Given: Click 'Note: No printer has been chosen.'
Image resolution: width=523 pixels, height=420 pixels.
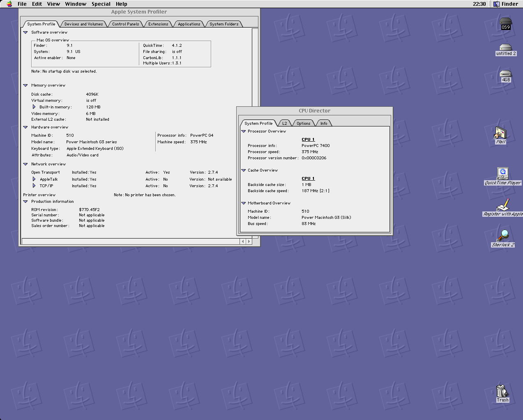Looking at the screenshot, I should [145, 195].
